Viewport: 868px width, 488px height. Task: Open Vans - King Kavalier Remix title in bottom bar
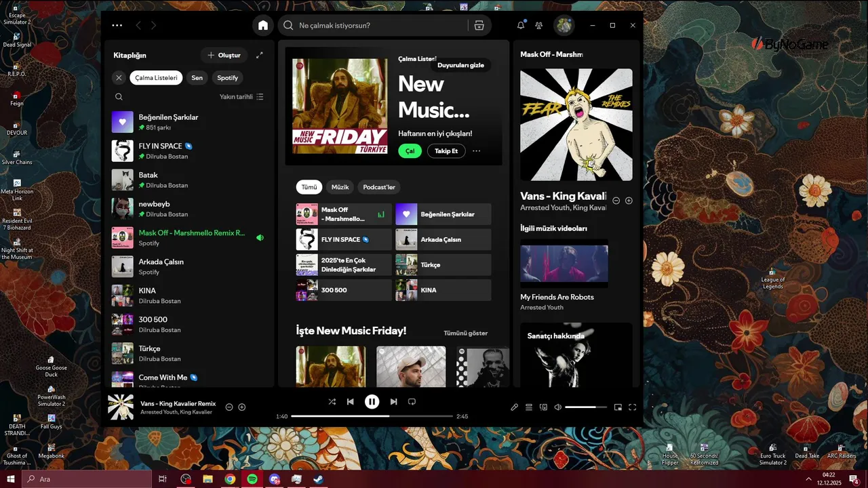[x=178, y=404]
